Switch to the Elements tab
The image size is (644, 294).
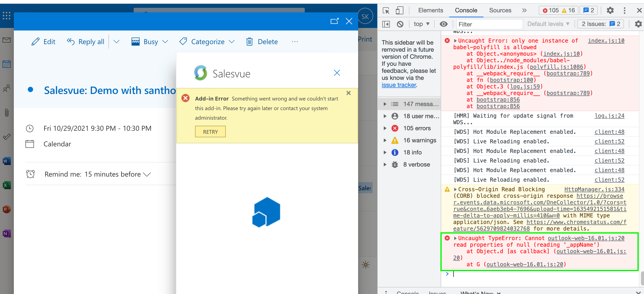point(431,10)
